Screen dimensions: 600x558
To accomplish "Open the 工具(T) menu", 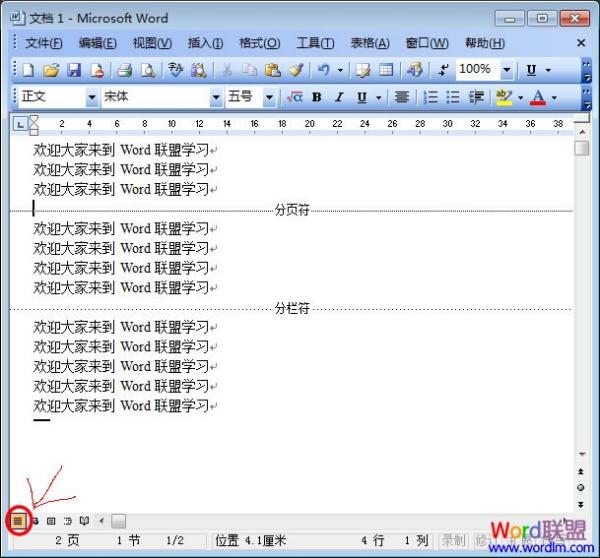I will (315, 43).
